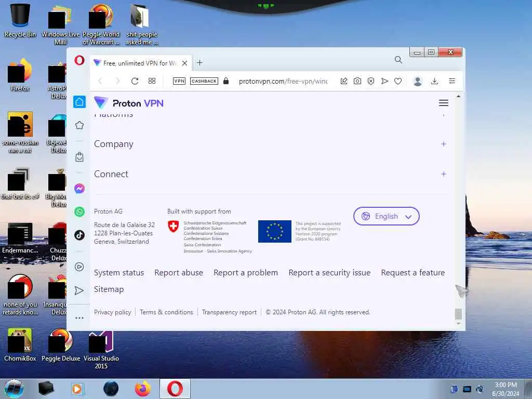Image resolution: width=532 pixels, height=399 pixels.
Task: Go forward to next page
Action: pos(118,81)
